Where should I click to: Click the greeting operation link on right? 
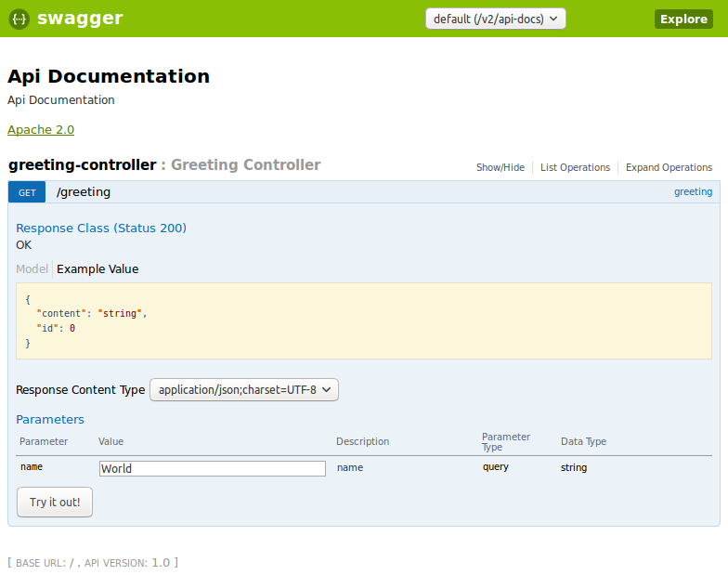click(x=693, y=192)
